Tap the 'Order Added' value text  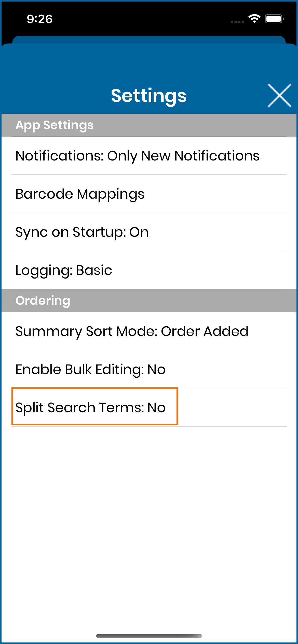(x=205, y=331)
